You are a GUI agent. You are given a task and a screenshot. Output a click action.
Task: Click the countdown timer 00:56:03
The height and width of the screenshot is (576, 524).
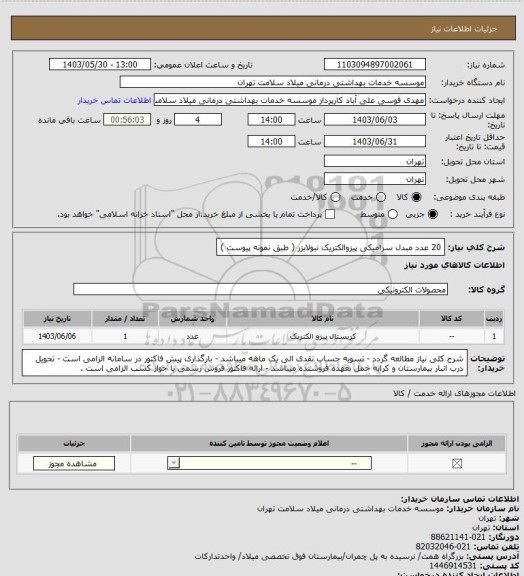127,120
